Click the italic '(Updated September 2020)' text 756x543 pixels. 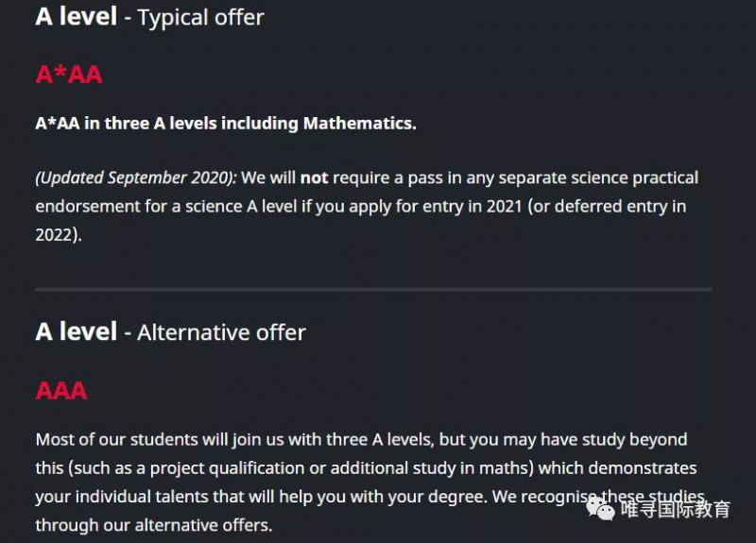click(x=136, y=178)
